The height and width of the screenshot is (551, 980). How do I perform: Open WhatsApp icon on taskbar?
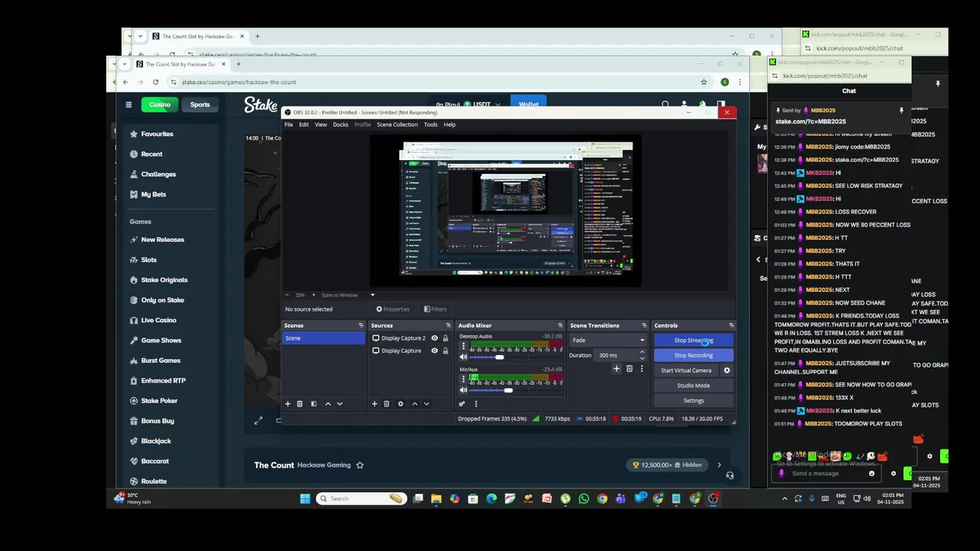pyautogui.click(x=584, y=499)
